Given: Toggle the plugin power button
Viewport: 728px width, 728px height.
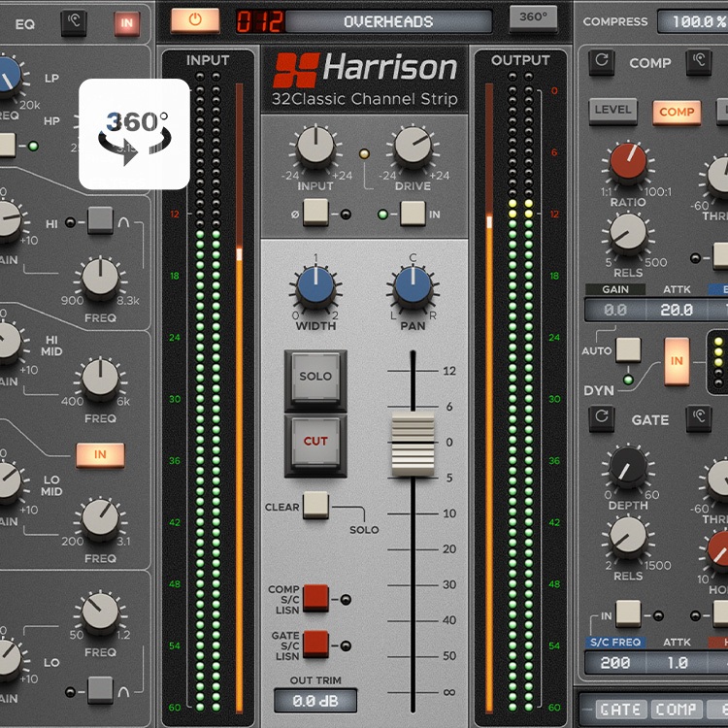Looking at the screenshot, I should tap(195, 20).
